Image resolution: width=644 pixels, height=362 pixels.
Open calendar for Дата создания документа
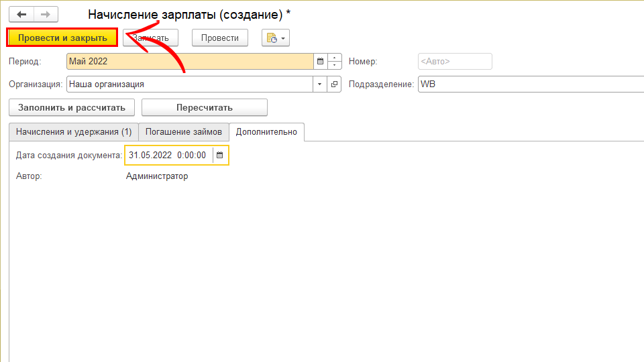(x=219, y=156)
